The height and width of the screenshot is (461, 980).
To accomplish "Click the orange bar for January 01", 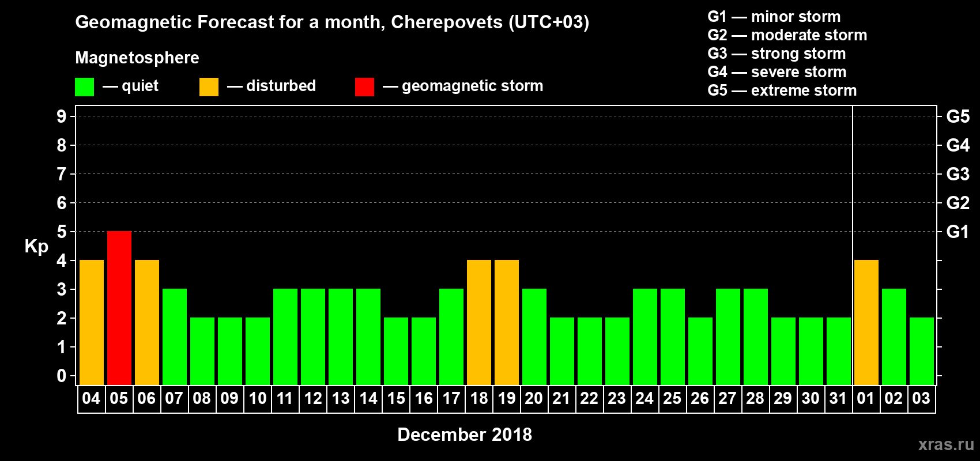I will pos(866,323).
